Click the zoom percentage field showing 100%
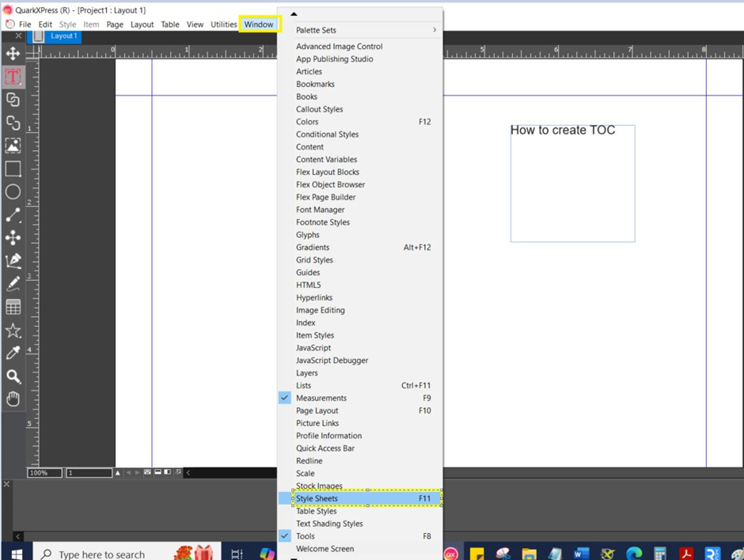This screenshot has width=744, height=560. click(44, 472)
